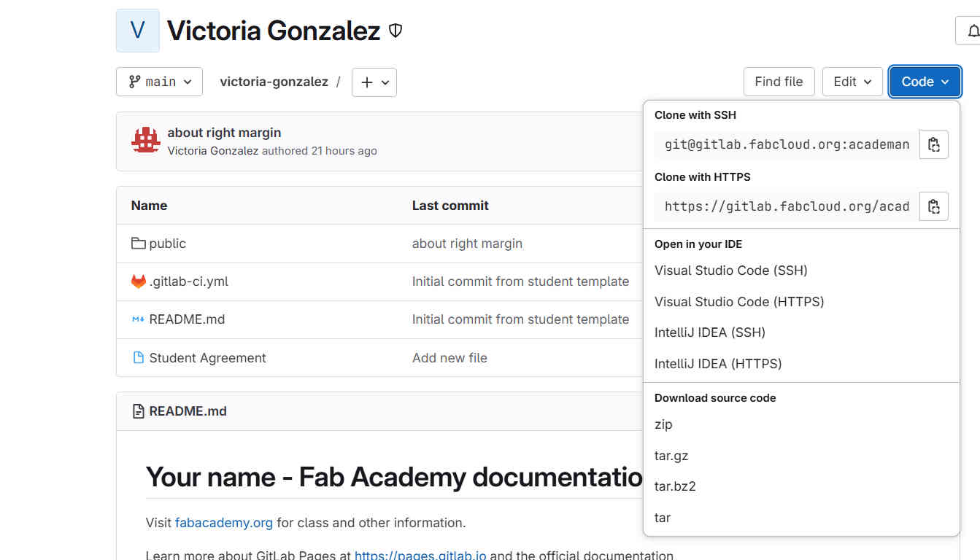
Task: Open the main branch selector dropdown
Action: (159, 82)
